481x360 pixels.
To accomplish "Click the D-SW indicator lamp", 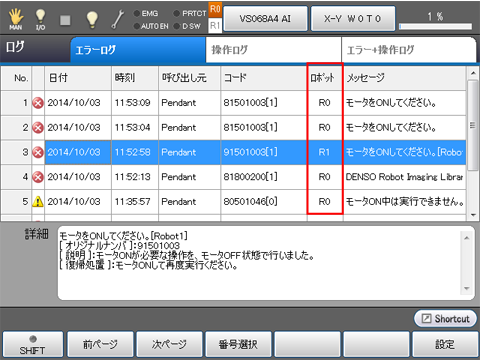I will (x=176, y=26).
